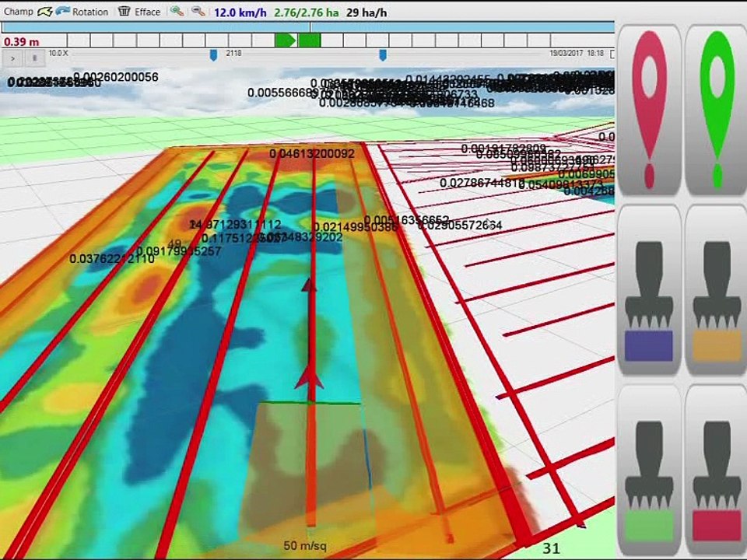Click the 0.00260200056 label in the sky
Image resolution: width=747 pixels, height=560 pixels.
point(116,77)
